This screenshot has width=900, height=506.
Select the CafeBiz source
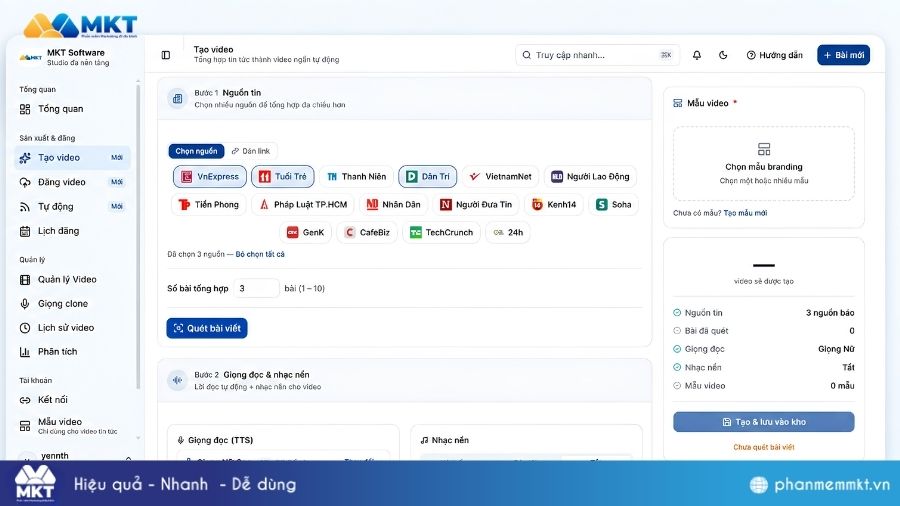point(367,232)
